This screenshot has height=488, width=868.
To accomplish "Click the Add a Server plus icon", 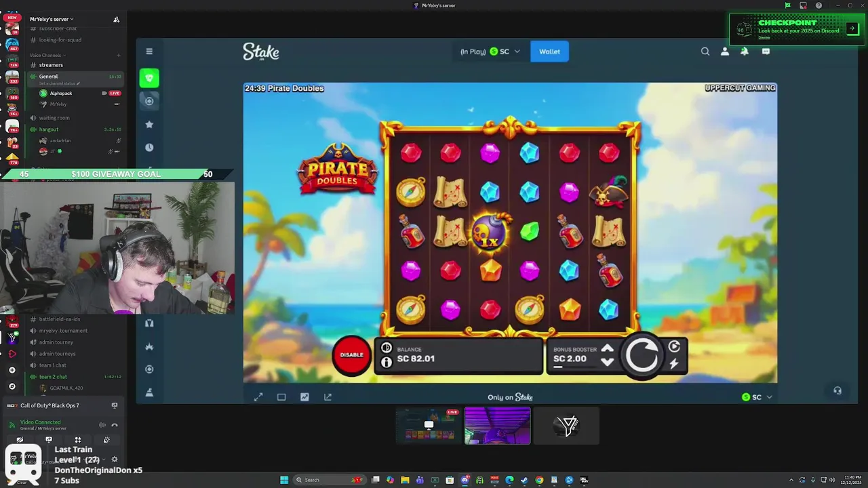I will (12, 370).
